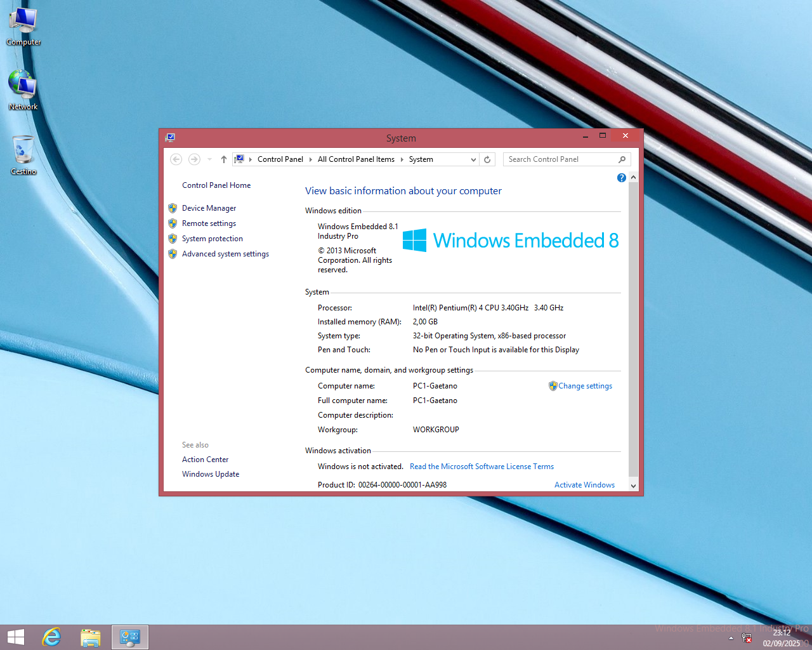The width and height of the screenshot is (812, 650).
Task: Expand the address bar history dropdown
Action: coord(473,159)
